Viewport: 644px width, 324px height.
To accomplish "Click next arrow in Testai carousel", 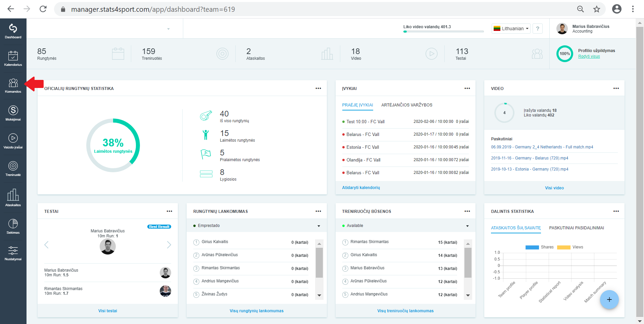I will [169, 245].
